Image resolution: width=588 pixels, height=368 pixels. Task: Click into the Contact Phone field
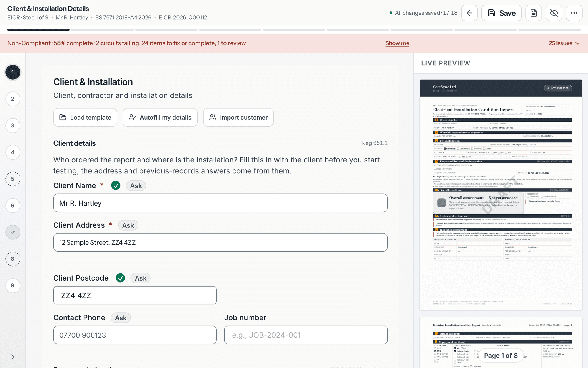(135, 335)
